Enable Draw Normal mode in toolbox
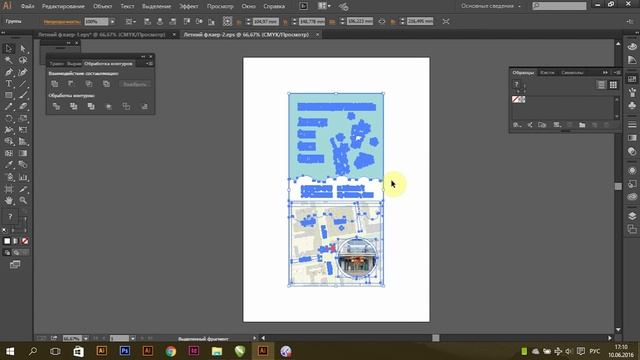Viewport: 640px width, 360px height. coord(7,253)
